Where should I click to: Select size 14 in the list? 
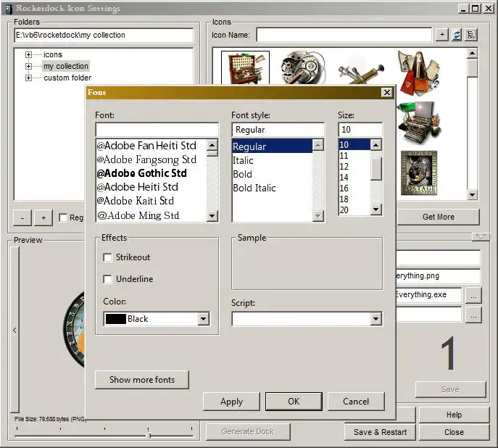(x=344, y=178)
